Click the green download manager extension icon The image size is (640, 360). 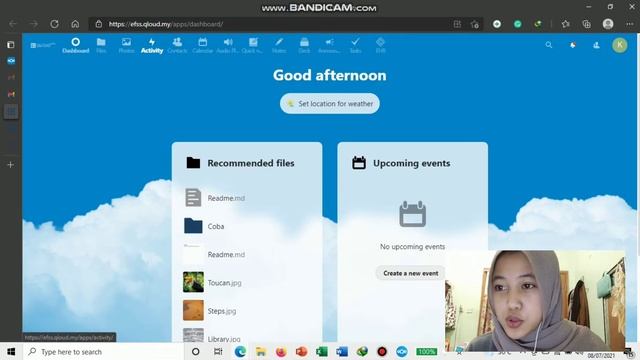coord(538,24)
